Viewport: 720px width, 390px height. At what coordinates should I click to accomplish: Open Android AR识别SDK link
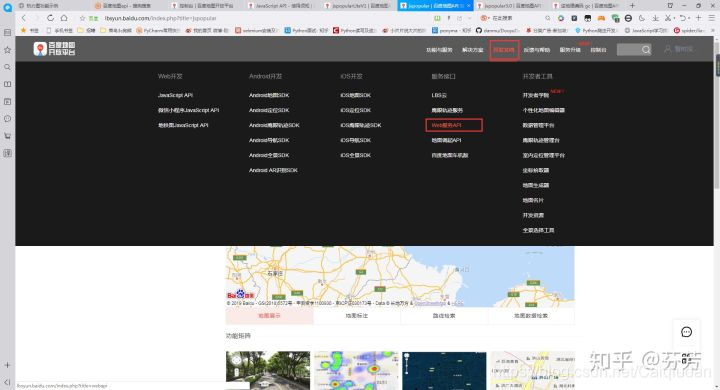click(273, 170)
